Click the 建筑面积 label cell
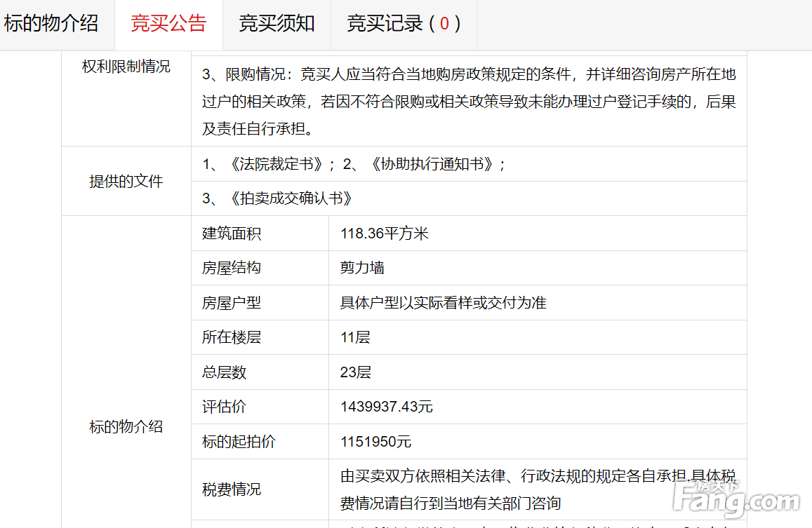 point(232,233)
